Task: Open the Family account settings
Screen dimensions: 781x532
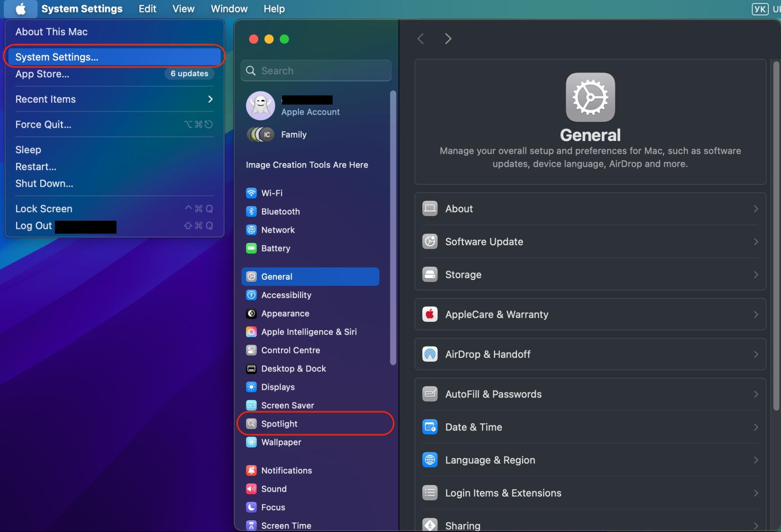Action: tap(294, 134)
